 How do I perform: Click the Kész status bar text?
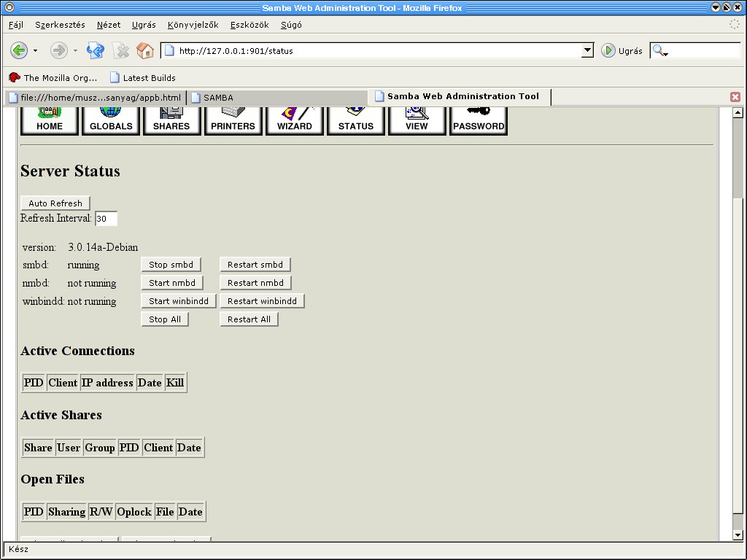click(18, 549)
